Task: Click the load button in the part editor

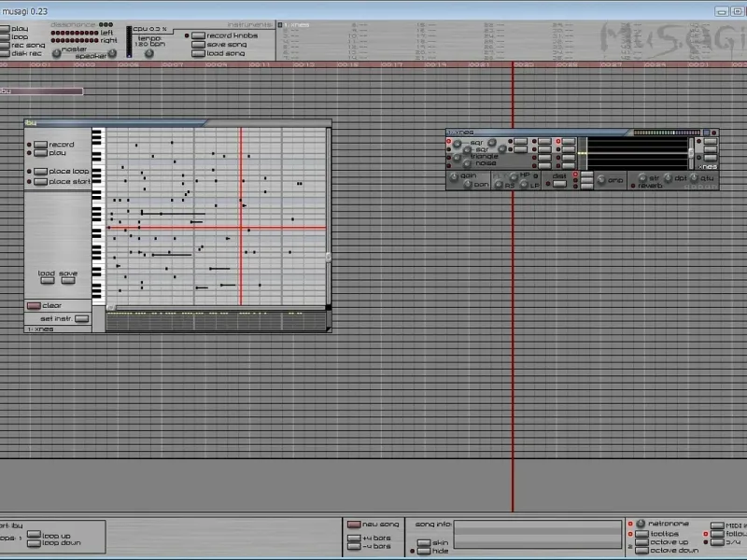Action: click(48, 281)
